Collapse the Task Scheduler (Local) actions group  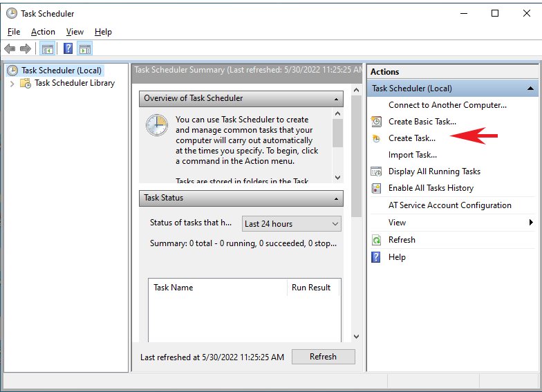(x=530, y=88)
